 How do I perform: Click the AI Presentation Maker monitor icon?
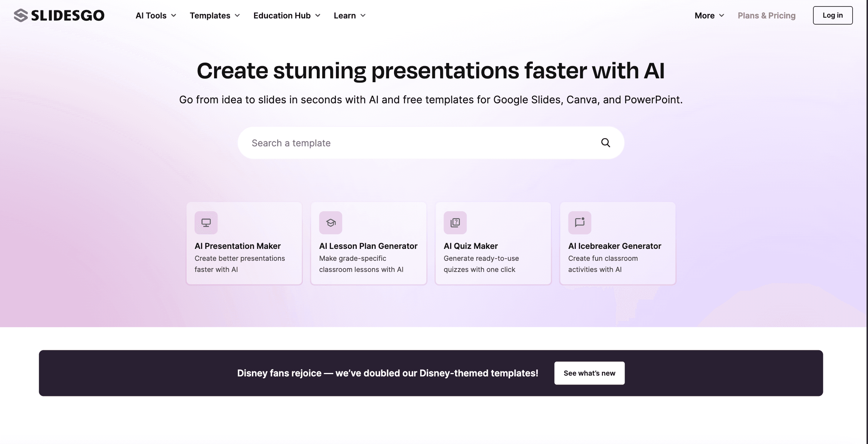pos(206,223)
